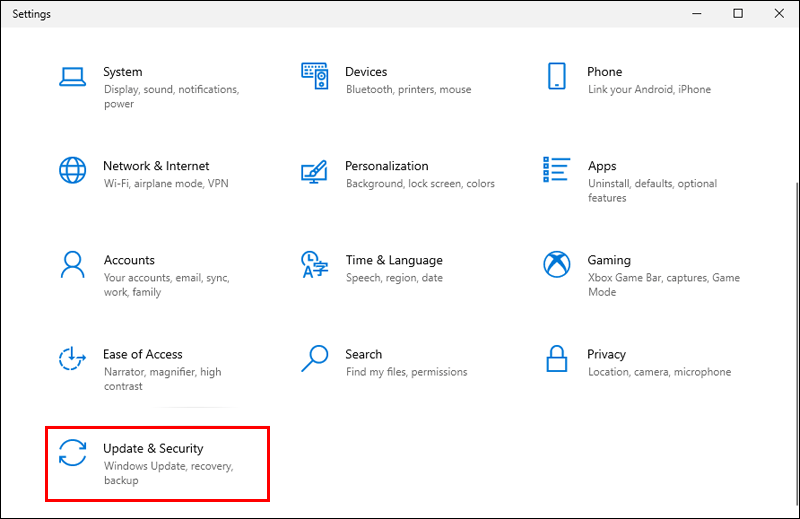This screenshot has height=519, width=800.
Task: Select the Time & Language icon
Action: 314,264
